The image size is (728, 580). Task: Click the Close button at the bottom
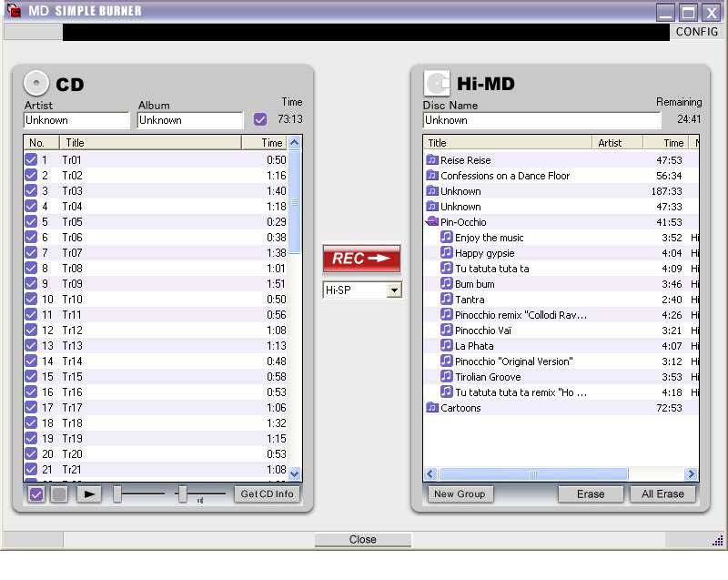[x=362, y=540]
